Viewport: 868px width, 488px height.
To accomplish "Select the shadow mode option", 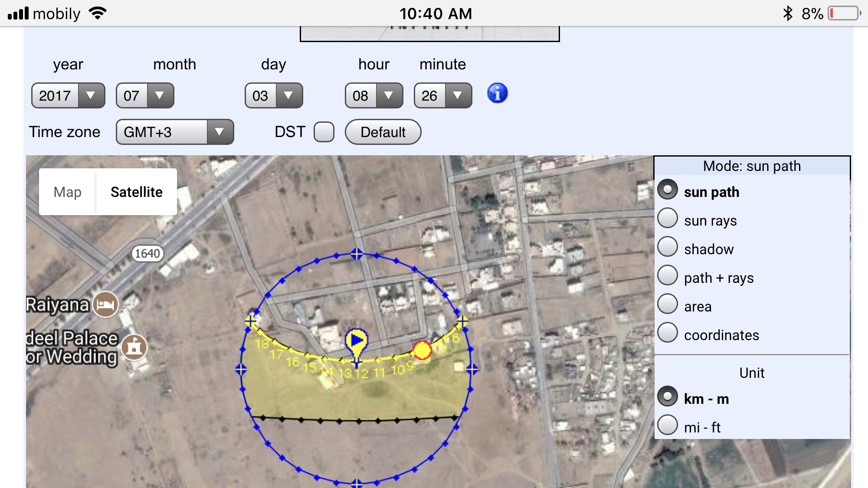I will pos(668,247).
